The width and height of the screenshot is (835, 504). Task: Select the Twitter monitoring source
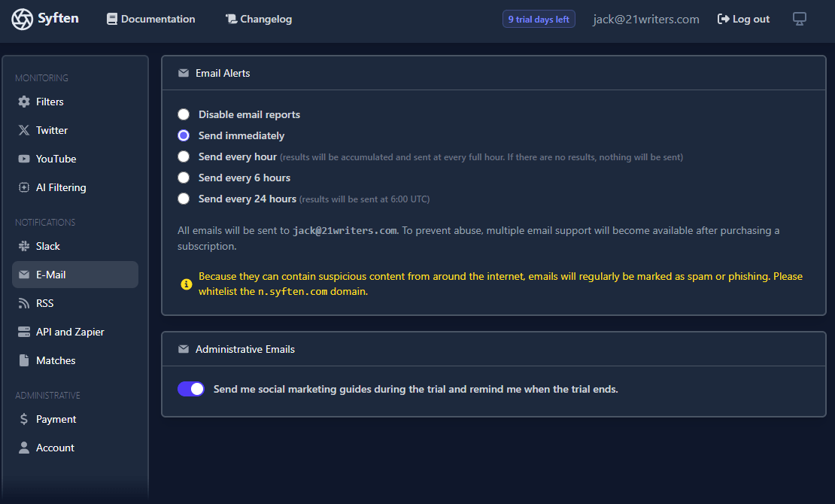pos(51,130)
